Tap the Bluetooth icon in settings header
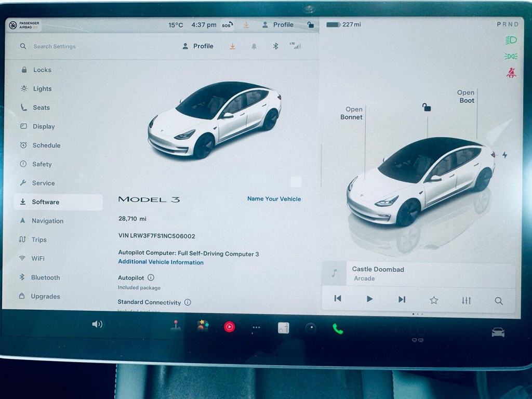 click(x=276, y=46)
